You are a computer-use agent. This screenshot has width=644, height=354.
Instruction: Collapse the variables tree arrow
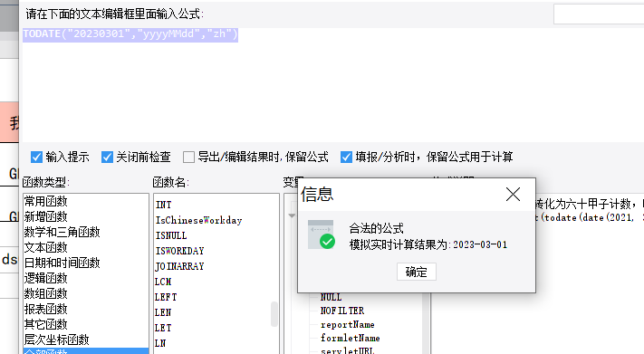tap(292, 215)
